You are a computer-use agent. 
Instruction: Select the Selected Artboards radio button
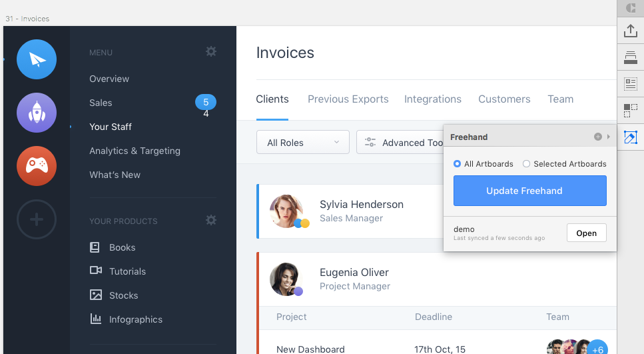pos(526,163)
